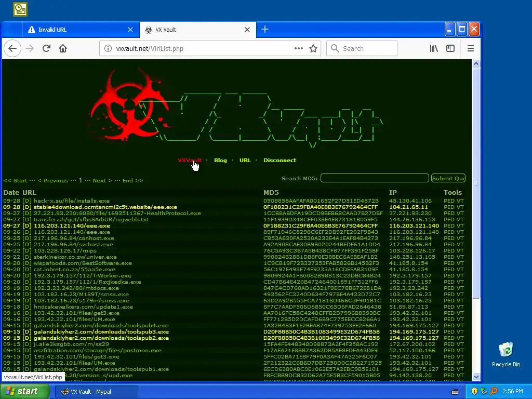Show site information icon in address bar
Image resolution: width=532 pixels, height=399 pixels.
coord(108,48)
